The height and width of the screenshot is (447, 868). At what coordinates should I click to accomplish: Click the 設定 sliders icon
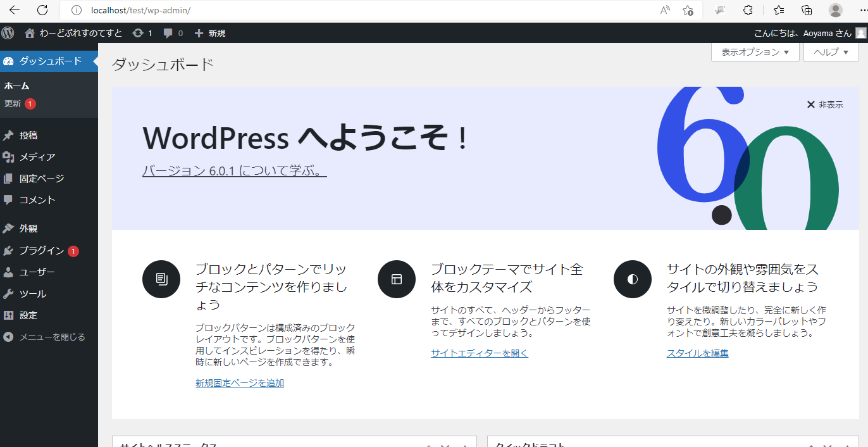(x=8, y=315)
